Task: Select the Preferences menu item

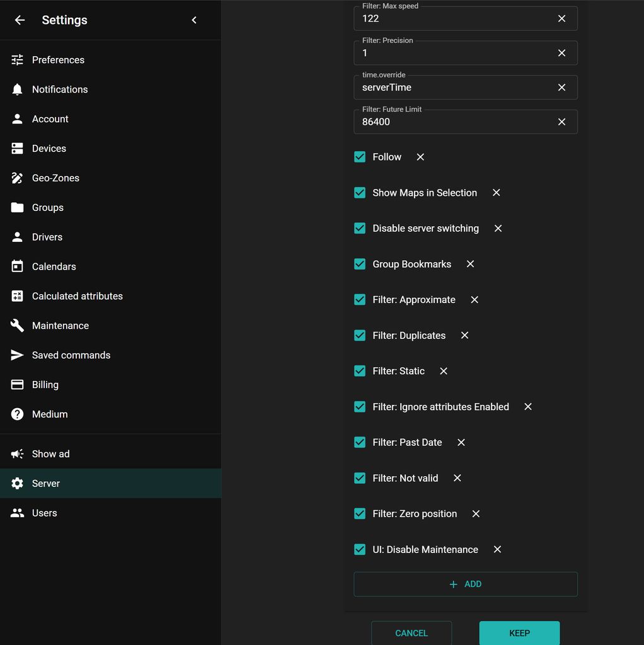Action: (x=110, y=60)
